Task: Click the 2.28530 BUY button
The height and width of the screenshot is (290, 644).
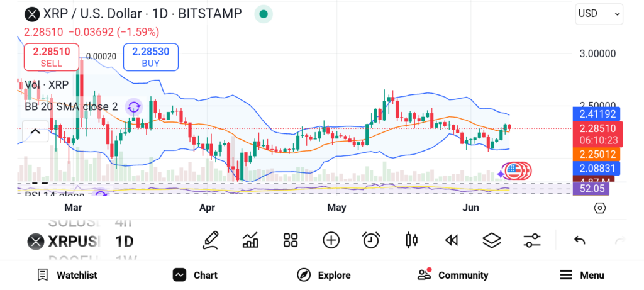Action: [x=151, y=57]
